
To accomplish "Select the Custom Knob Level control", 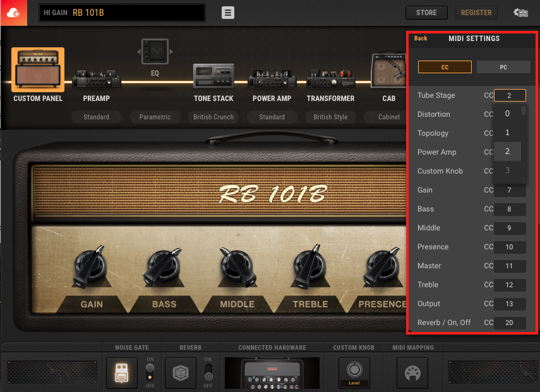I will coord(354,371).
